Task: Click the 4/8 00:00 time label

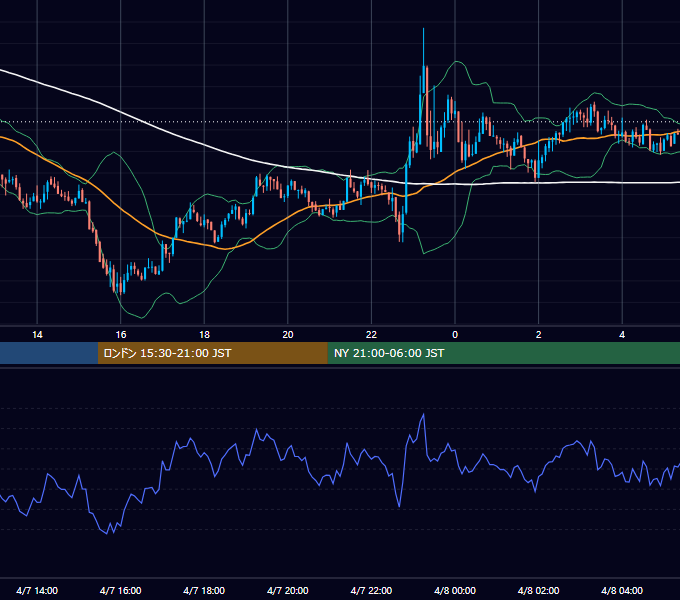Action: tap(455, 590)
